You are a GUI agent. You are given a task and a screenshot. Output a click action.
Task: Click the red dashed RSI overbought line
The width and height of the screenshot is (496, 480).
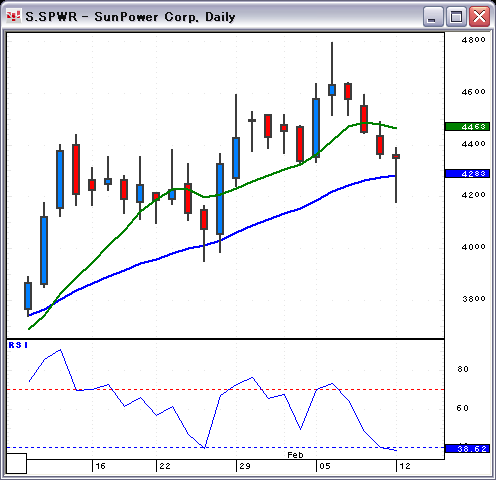[x=225, y=389]
